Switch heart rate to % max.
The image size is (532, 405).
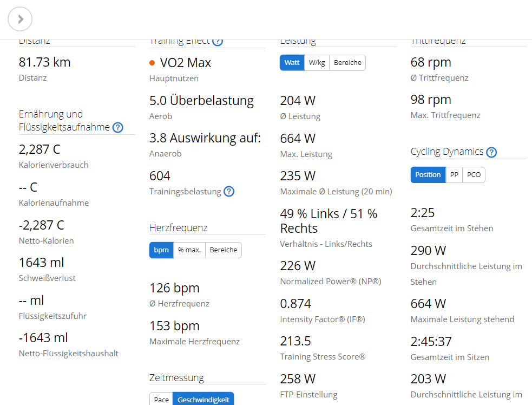click(x=189, y=250)
